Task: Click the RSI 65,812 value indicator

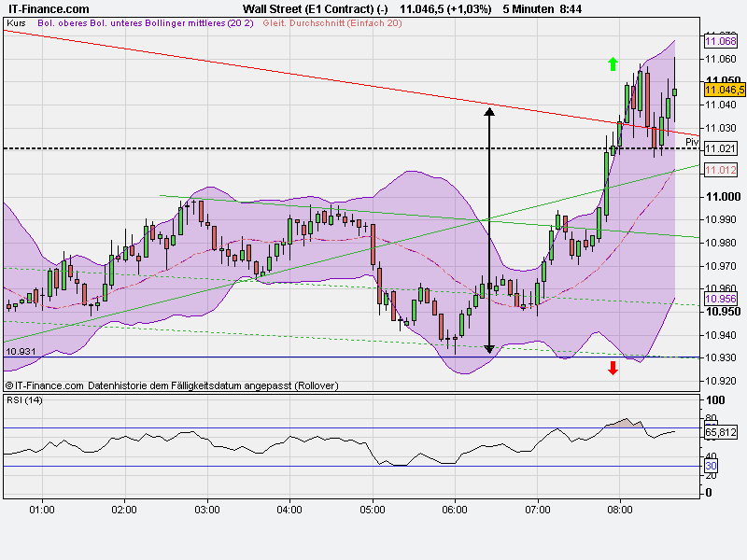Action: click(x=719, y=433)
